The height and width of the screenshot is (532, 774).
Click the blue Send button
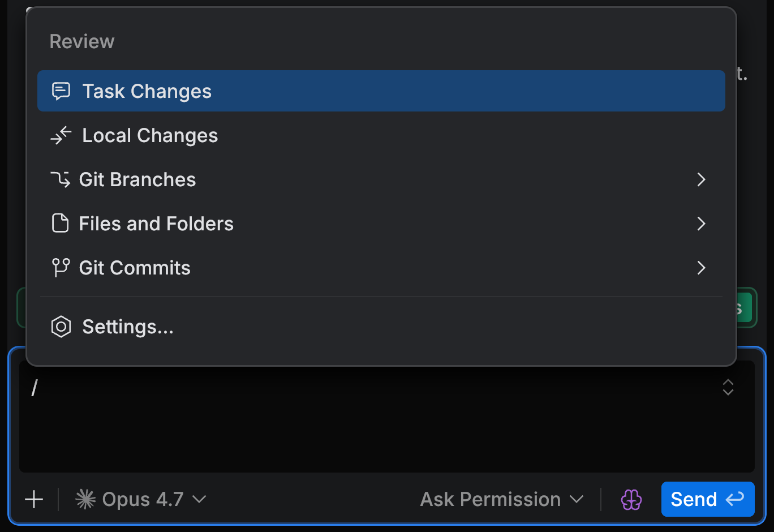(x=708, y=499)
